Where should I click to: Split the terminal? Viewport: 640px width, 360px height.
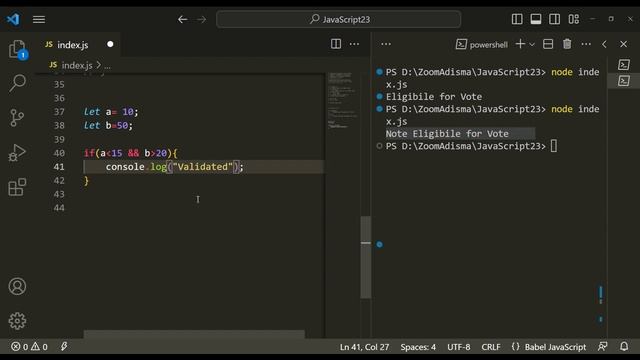coord(548,44)
